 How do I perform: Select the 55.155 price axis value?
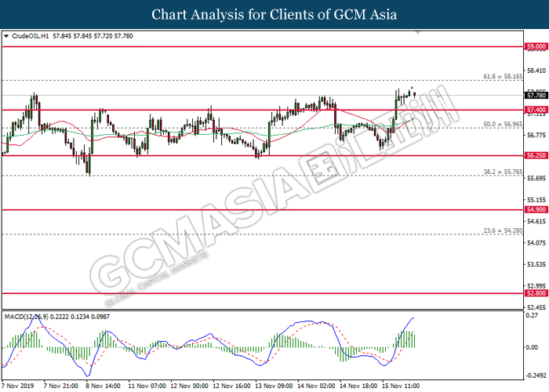536,200
